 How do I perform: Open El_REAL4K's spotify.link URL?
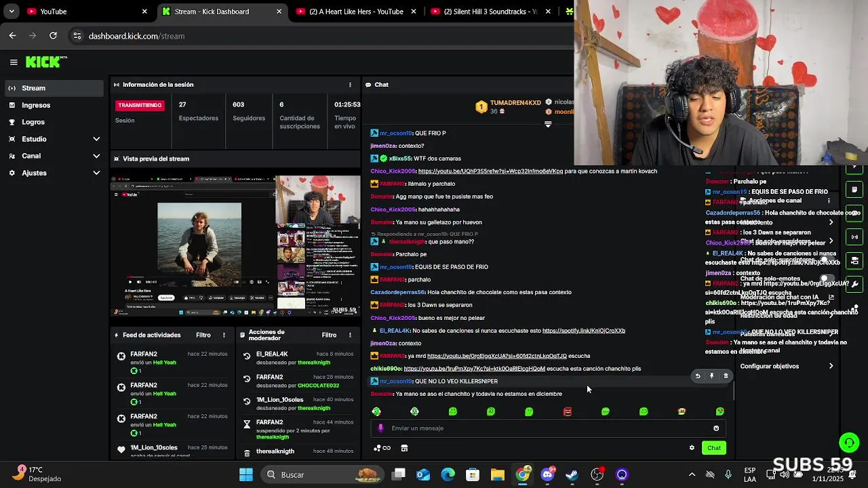(584, 331)
